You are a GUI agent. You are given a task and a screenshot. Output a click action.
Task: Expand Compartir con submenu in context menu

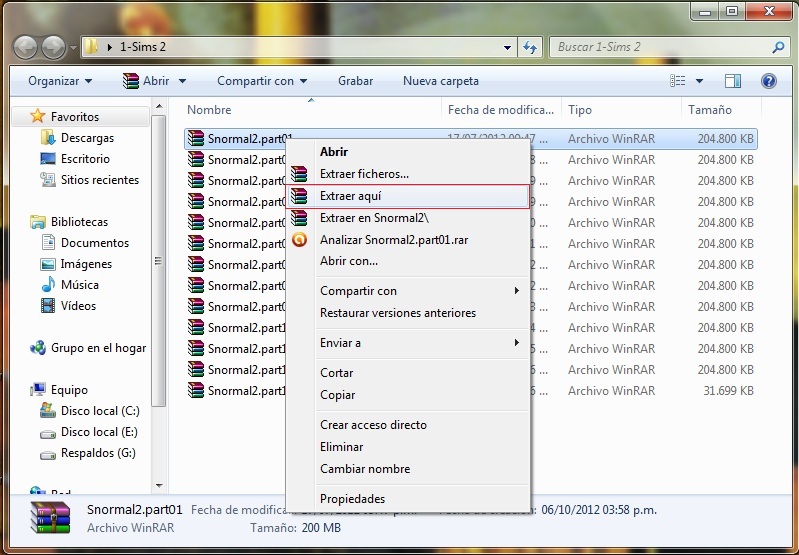click(x=517, y=290)
